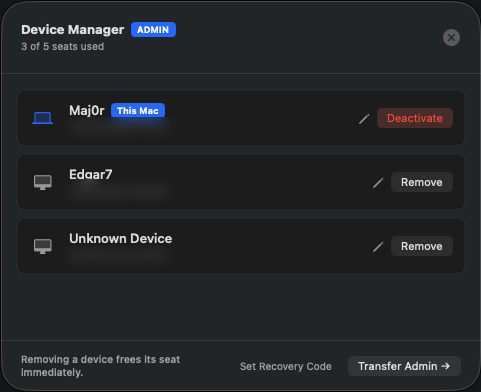Click the pencil edit icon for Maj0r
481x392 pixels.
[364, 119]
